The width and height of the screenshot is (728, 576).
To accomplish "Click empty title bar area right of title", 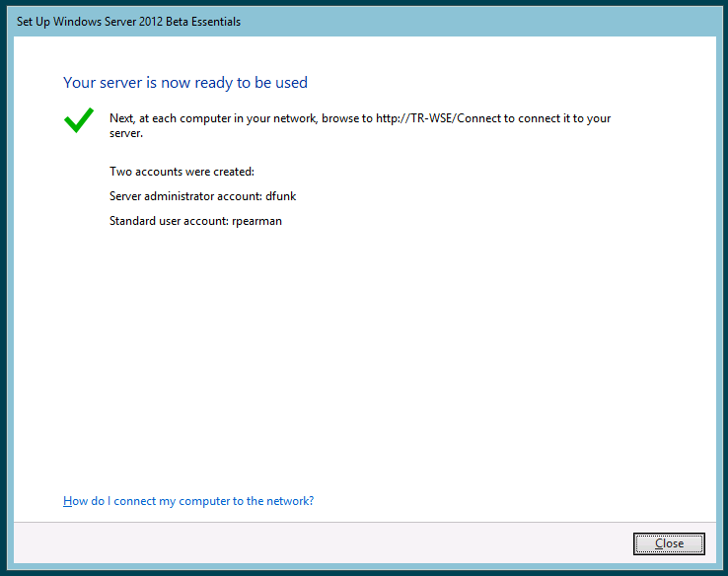I will (x=473, y=21).
